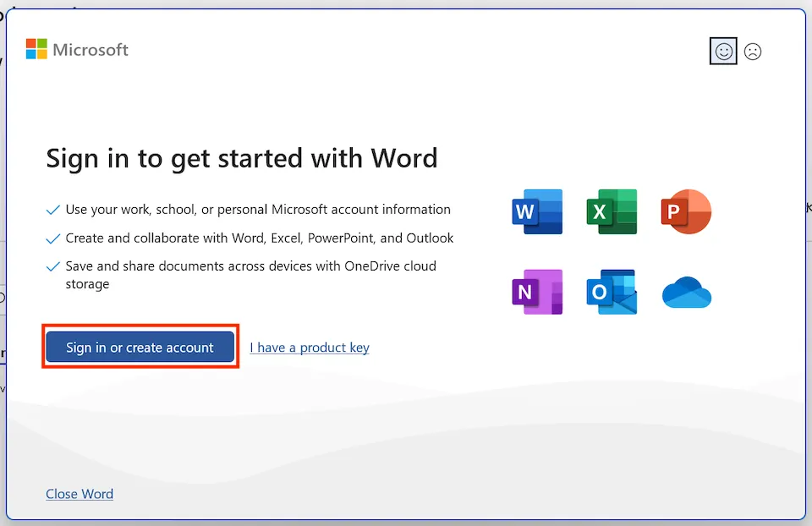Select the Outlook app icon
The width and height of the screenshot is (812, 526).
(x=612, y=292)
